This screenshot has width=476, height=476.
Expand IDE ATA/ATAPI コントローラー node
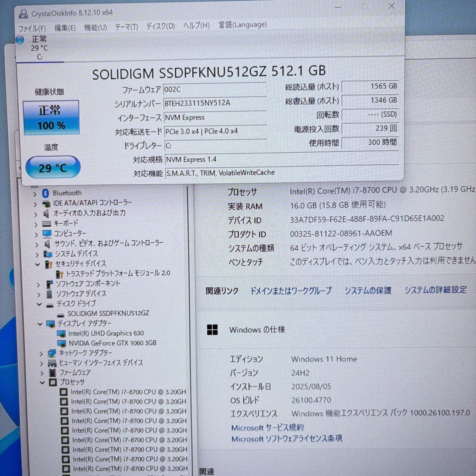pos(35,204)
